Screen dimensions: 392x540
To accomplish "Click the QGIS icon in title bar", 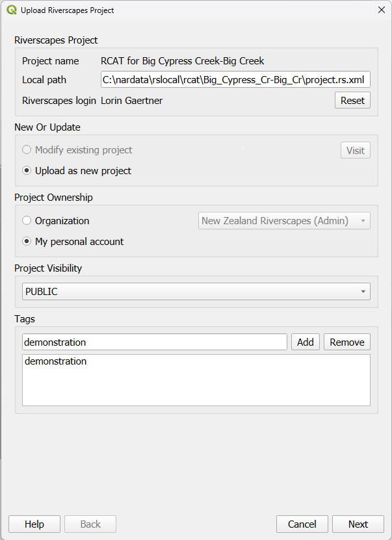I will click(11, 10).
